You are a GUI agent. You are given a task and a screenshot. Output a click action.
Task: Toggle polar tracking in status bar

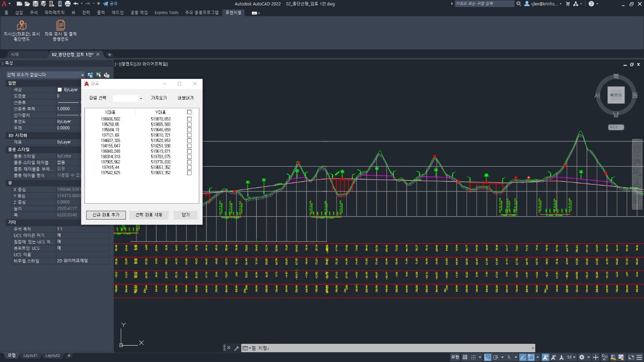point(496,357)
